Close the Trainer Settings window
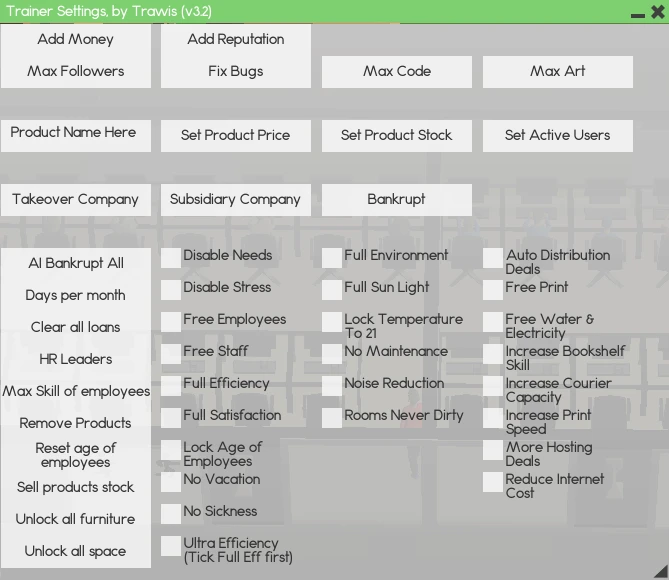 tap(658, 12)
